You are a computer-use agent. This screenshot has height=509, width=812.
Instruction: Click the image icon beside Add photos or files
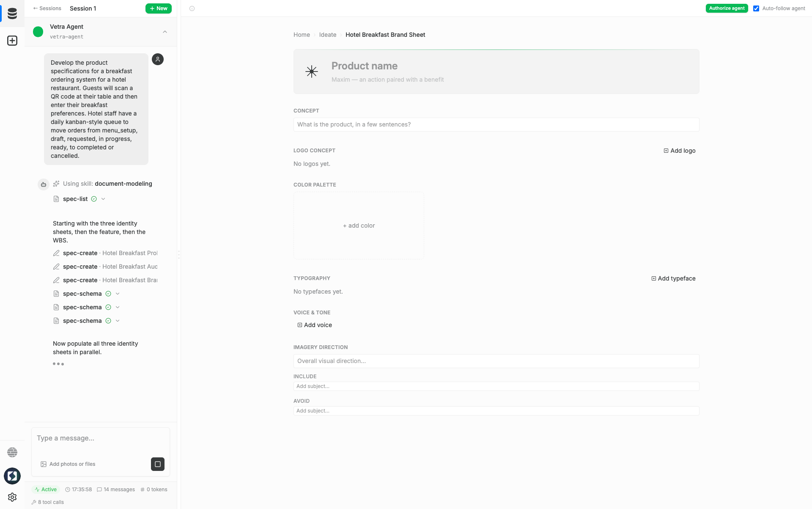(44, 464)
